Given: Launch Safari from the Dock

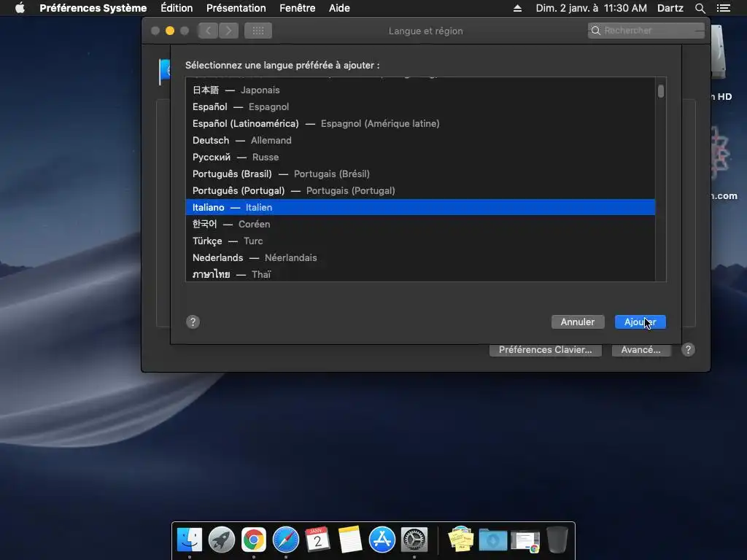Looking at the screenshot, I should pos(286,540).
